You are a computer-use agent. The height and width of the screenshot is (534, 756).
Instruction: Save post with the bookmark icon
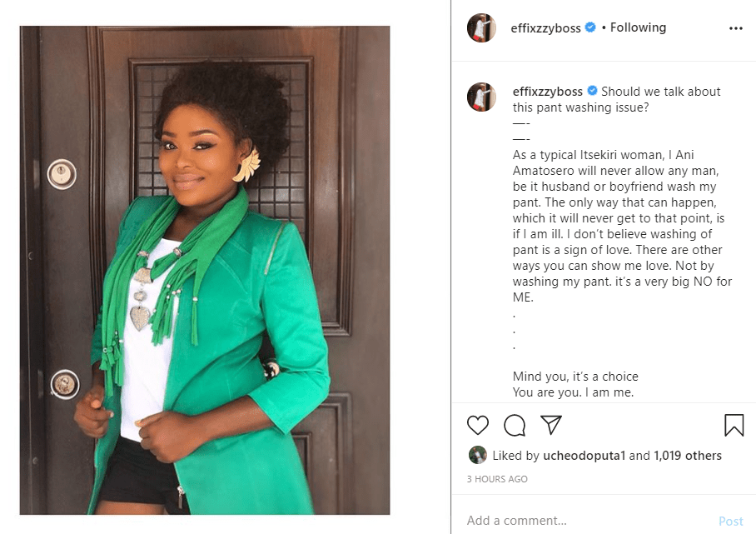coord(734,426)
